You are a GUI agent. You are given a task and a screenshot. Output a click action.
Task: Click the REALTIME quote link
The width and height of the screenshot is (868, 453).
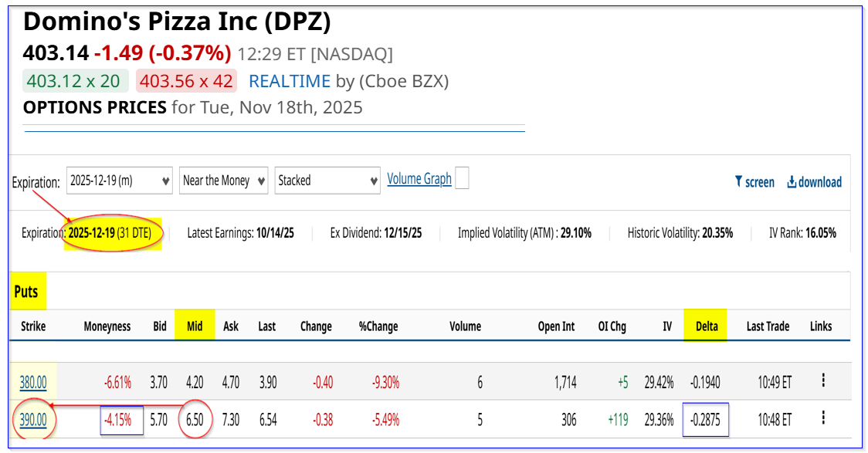tap(290, 81)
